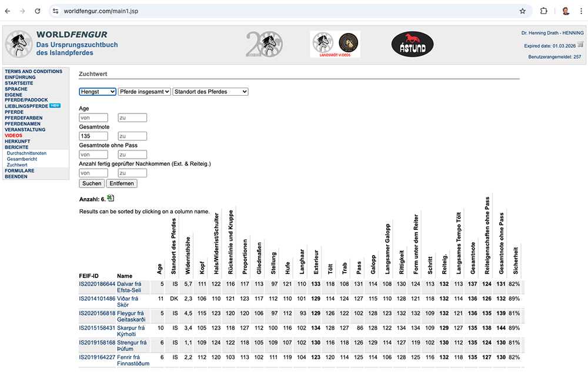The width and height of the screenshot is (588, 392).
Task: Select Durchschnittsnoten under Berichte
Action: coord(26,153)
